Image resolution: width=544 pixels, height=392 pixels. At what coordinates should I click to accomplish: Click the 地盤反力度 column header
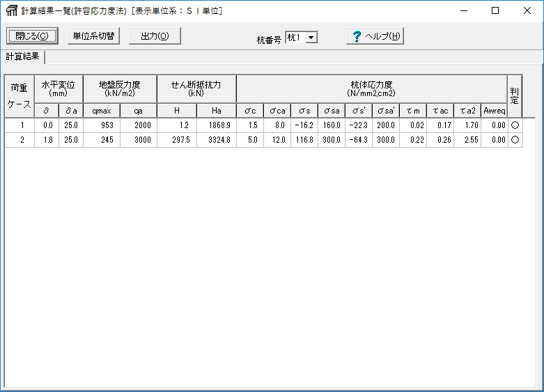[120, 88]
